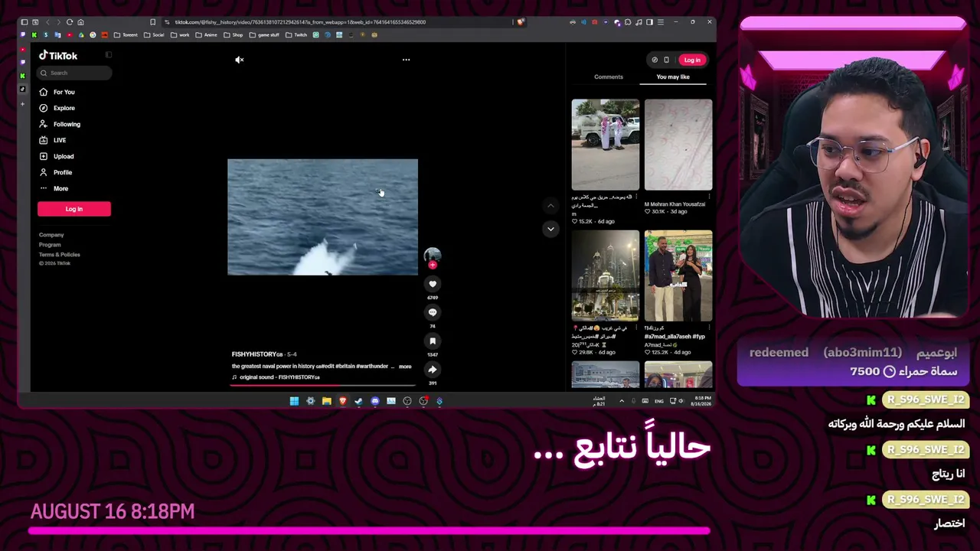This screenshot has width=980, height=551.
Task: Open the browser hamburger menu
Action: pos(661,22)
